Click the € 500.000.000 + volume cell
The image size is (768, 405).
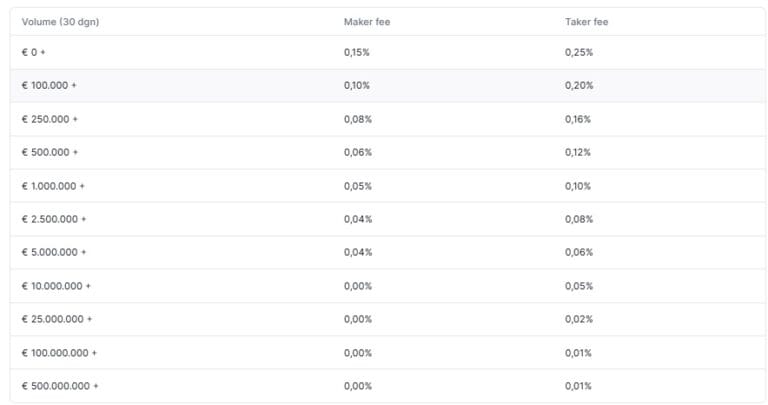60,386
